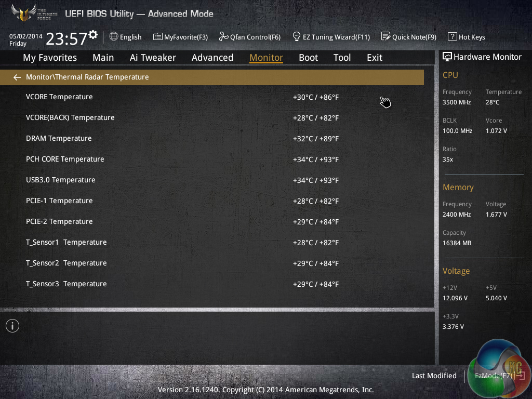Viewport: 532px width, 399px height.
Task: Open the Tool tab
Action: (x=342, y=58)
